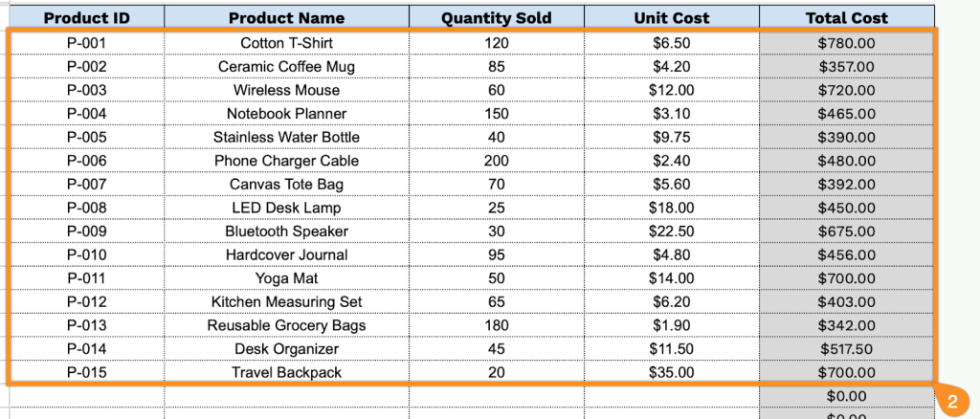Select the Wireless Mouse cell
The height and width of the screenshot is (419, 980).
pyautogui.click(x=286, y=90)
